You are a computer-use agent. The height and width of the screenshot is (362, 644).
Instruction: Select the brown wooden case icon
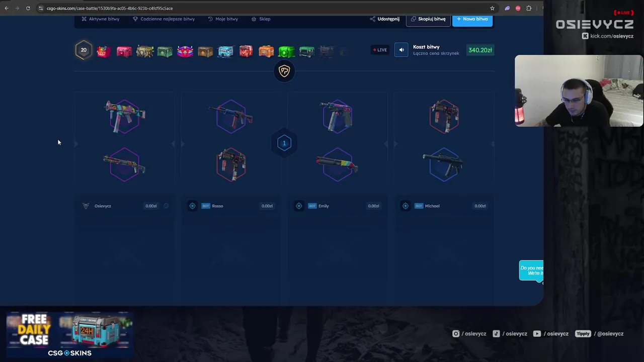click(205, 51)
